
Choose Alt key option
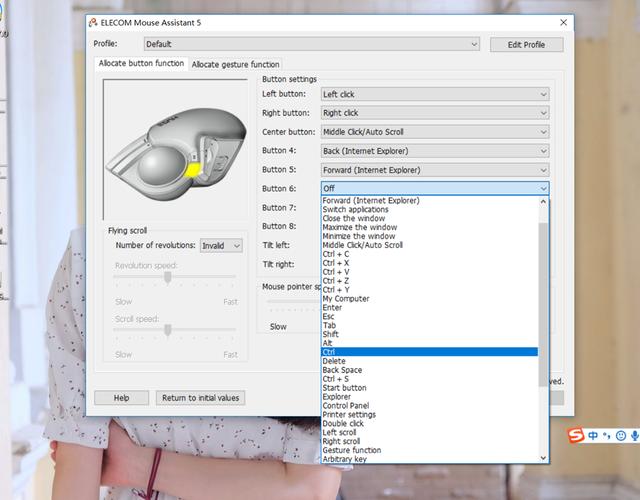point(430,343)
